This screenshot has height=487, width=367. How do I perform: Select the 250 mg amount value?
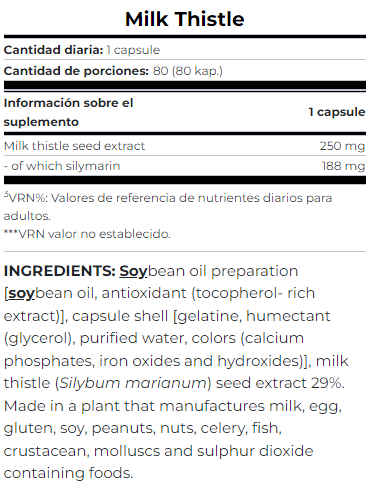pyautogui.click(x=342, y=146)
